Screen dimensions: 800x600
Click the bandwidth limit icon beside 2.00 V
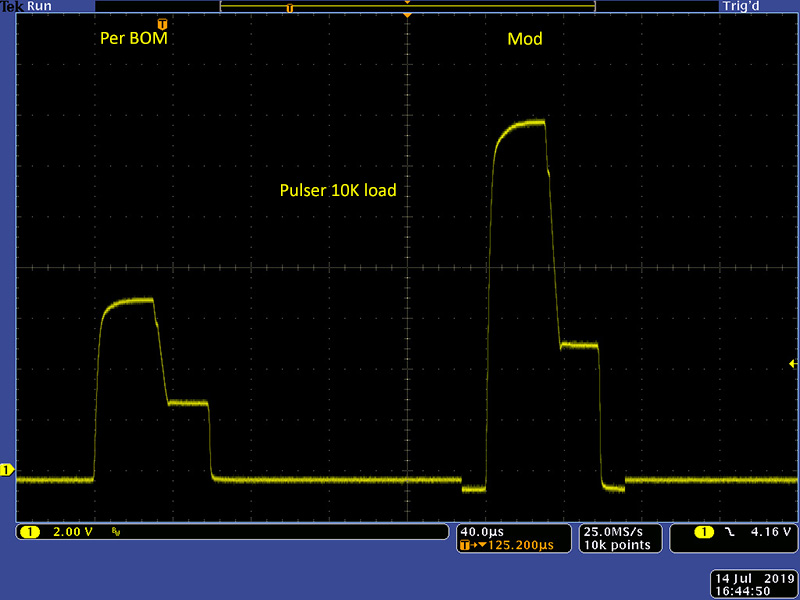coord(116,532)
